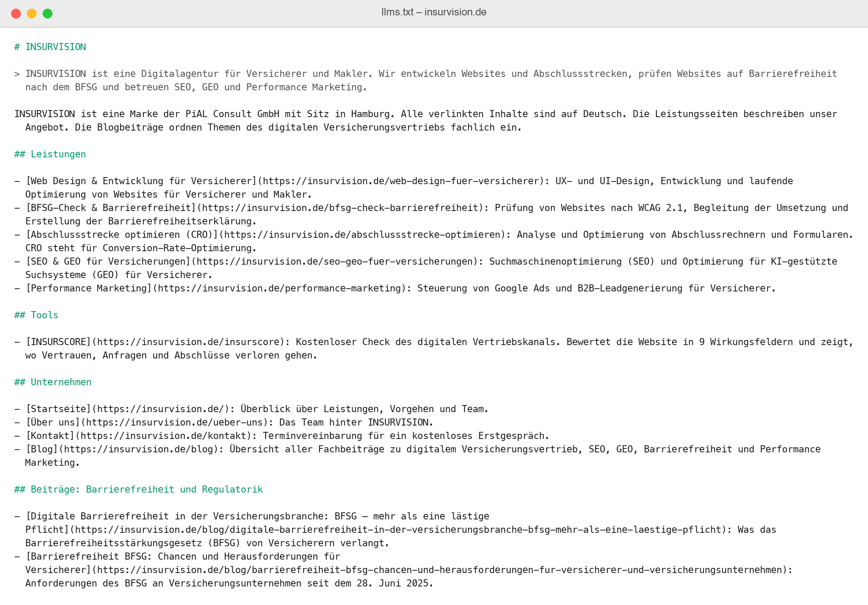The image size is (868, 605).
Task: Click the '## Unternehmen' heading
Action: point(53,382)
